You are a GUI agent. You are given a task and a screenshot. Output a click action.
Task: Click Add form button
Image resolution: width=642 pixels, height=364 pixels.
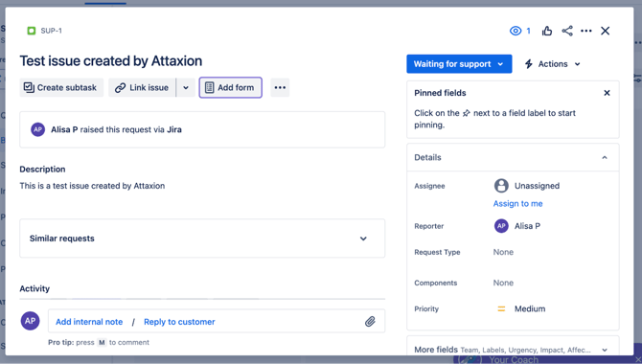(x=231, y=87)
